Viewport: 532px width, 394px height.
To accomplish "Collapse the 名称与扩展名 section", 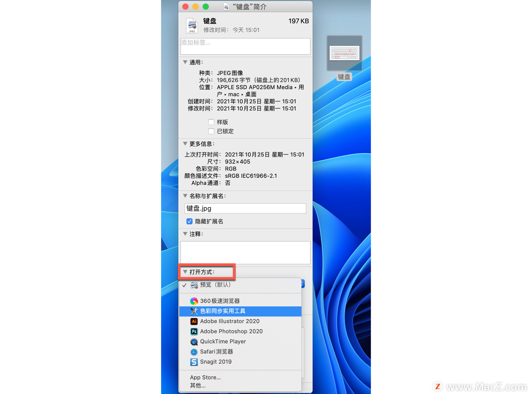I will (185, 196).
